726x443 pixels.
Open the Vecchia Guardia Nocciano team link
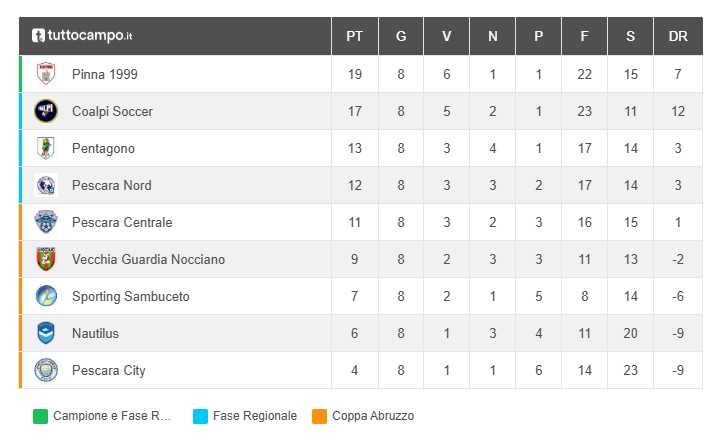(148, 259)
